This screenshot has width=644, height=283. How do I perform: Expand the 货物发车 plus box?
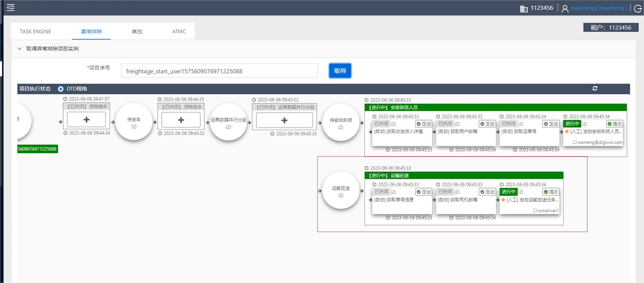[x=181, y=119]
